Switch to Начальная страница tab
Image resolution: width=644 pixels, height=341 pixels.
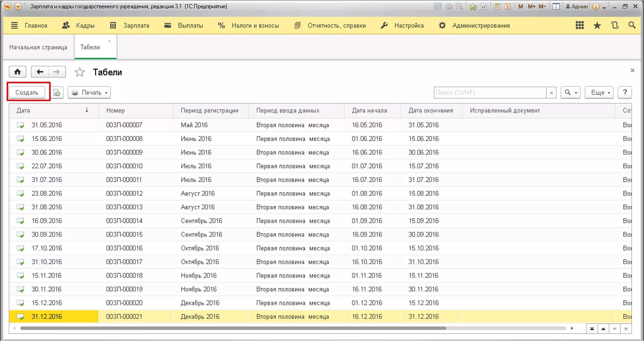click(38, 47)
